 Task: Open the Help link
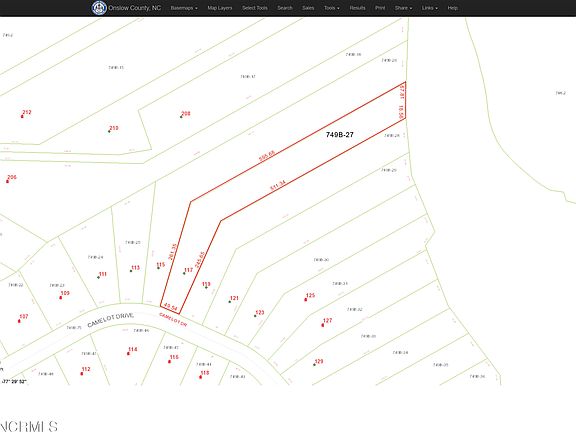(x=453, y=8)
